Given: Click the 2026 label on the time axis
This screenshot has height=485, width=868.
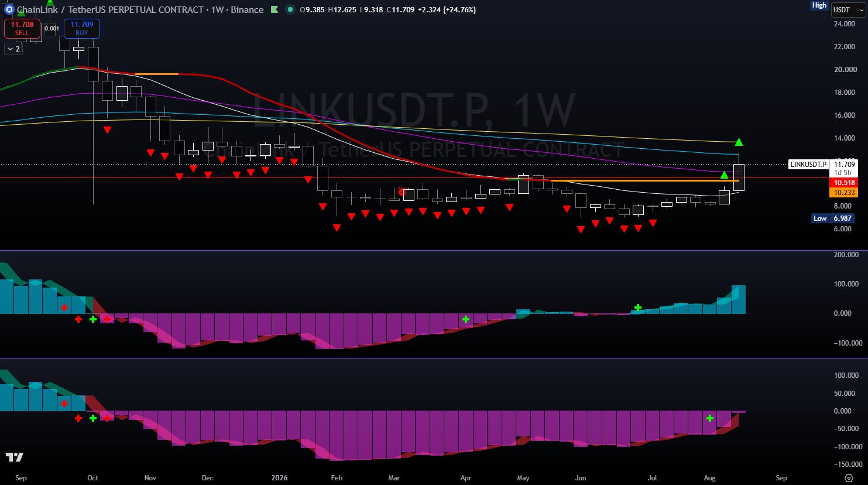Looking at the screenshot, I should (x=279, y=478).
